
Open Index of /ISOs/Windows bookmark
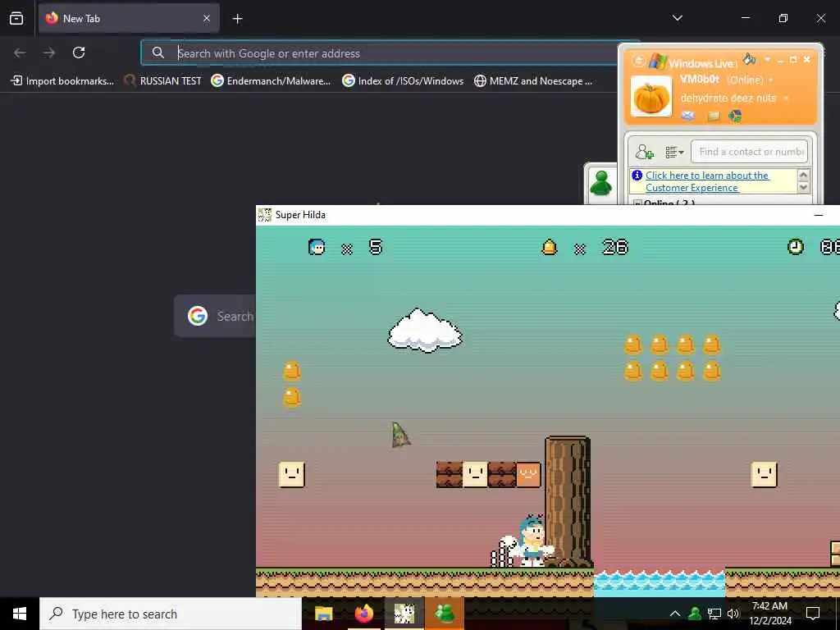pos(403,81)
